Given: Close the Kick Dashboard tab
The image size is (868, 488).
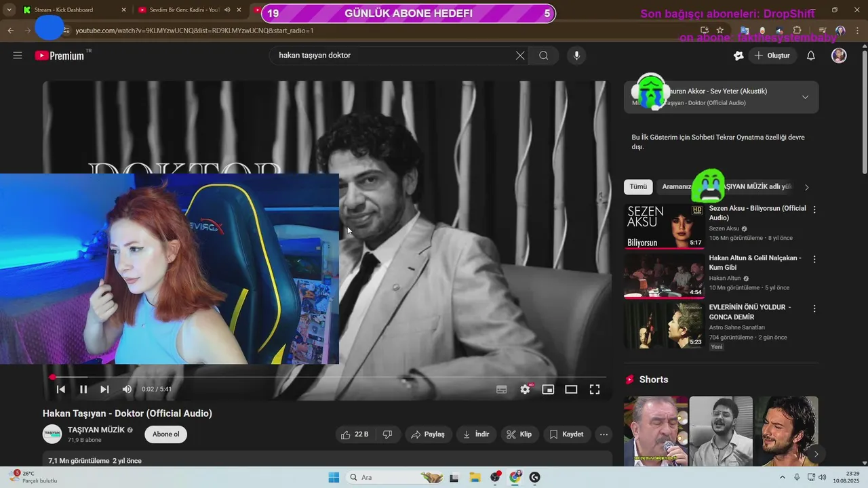Looking at the screenshot, I should (x=123, y=10).
